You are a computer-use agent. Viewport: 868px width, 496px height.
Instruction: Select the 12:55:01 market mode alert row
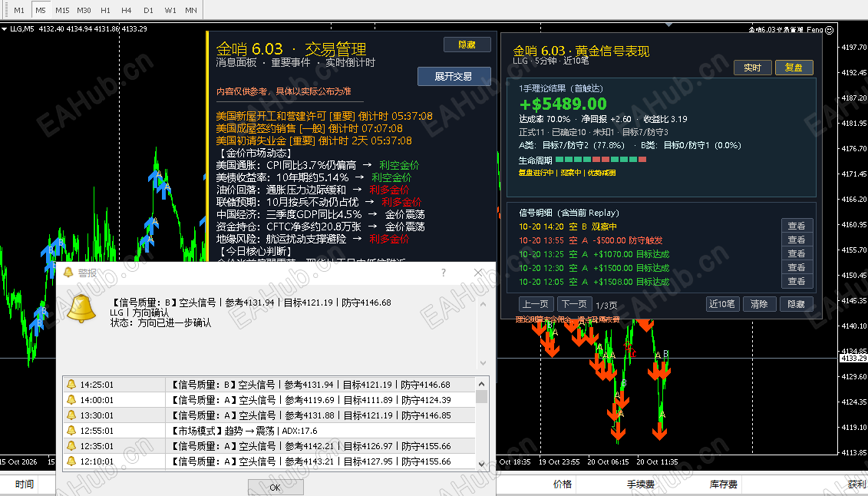(x=269, y=431)
